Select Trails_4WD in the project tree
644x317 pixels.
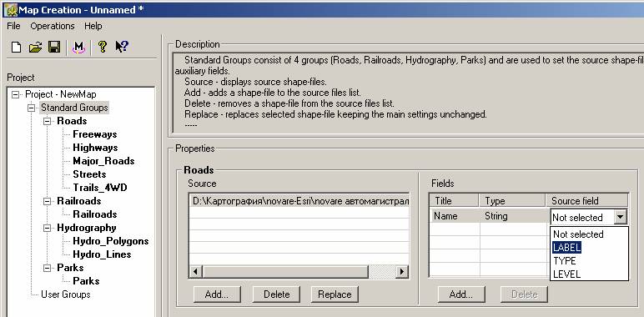pos(100,188)
